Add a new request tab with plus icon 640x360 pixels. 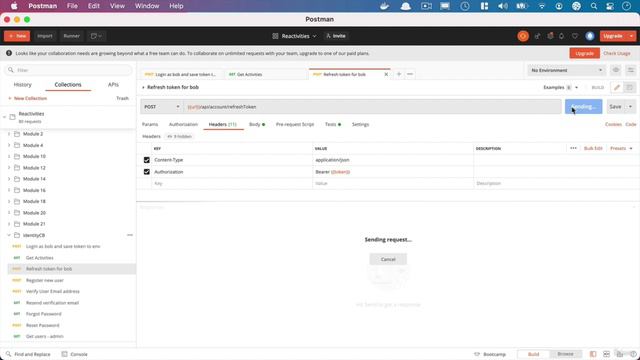399,74
